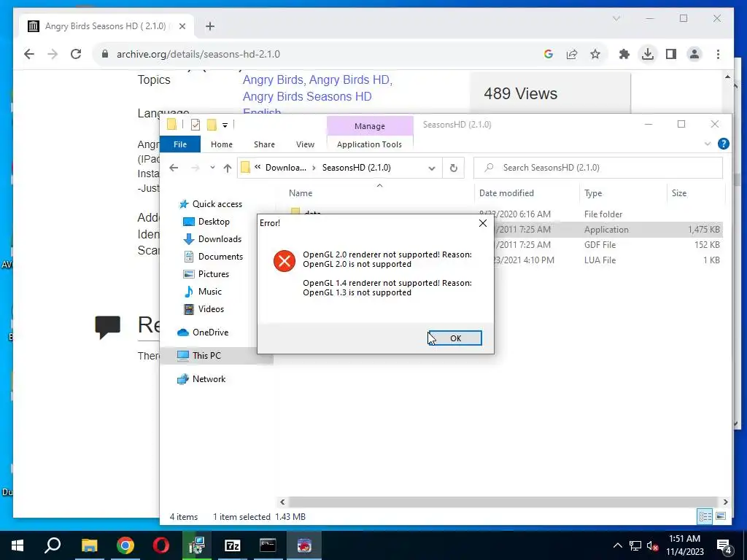Click Chrome back button

point(29,54)
